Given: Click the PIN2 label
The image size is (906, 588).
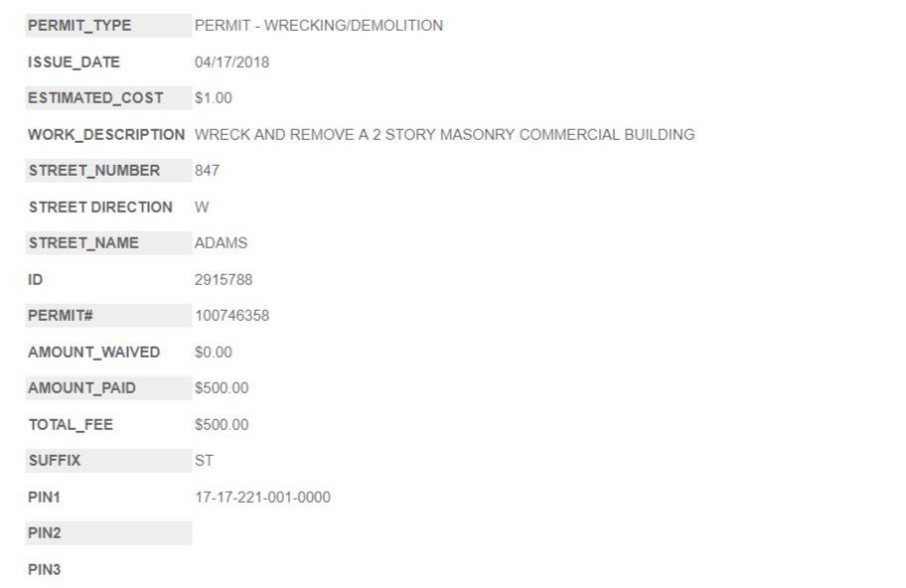Looking at the screenshot, I should tap(45, 533).
